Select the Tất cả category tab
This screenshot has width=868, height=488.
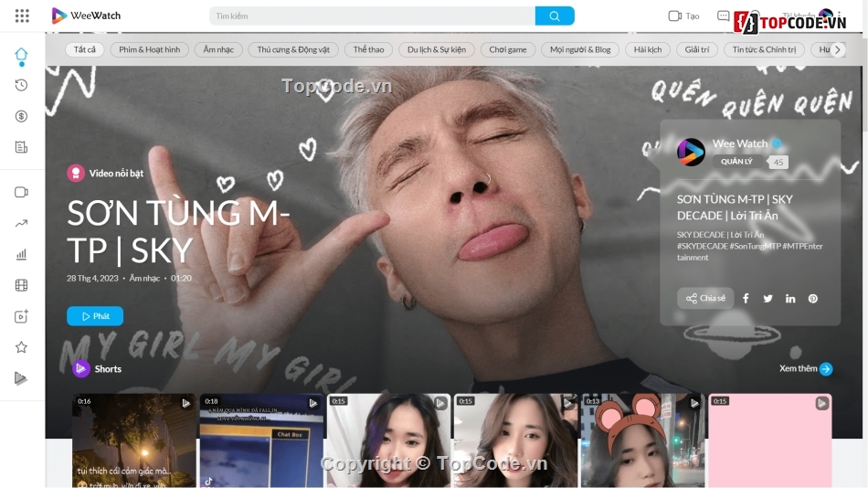click(85, 50)
